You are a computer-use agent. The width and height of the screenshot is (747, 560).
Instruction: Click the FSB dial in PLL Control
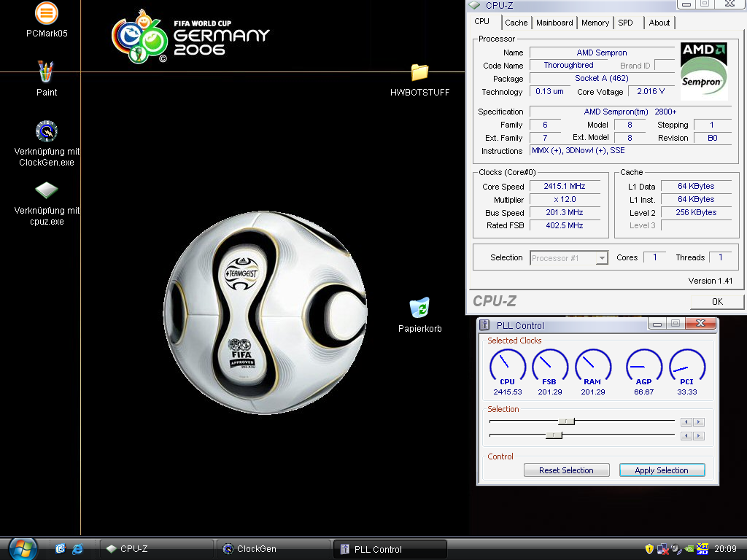pyautogui.click(x=550, y=367)
